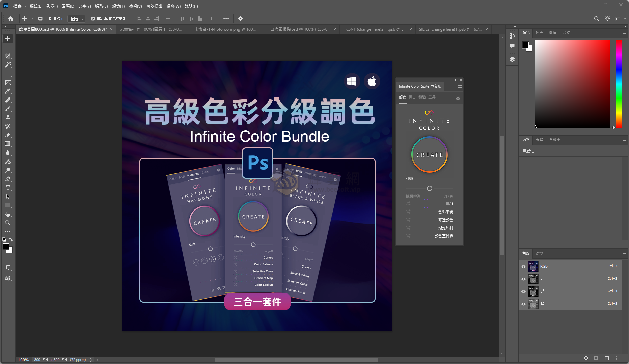Toggle the 顯示變形控制項 checkbox
This screenshot has width=629, height=364.
pos(93,19)
